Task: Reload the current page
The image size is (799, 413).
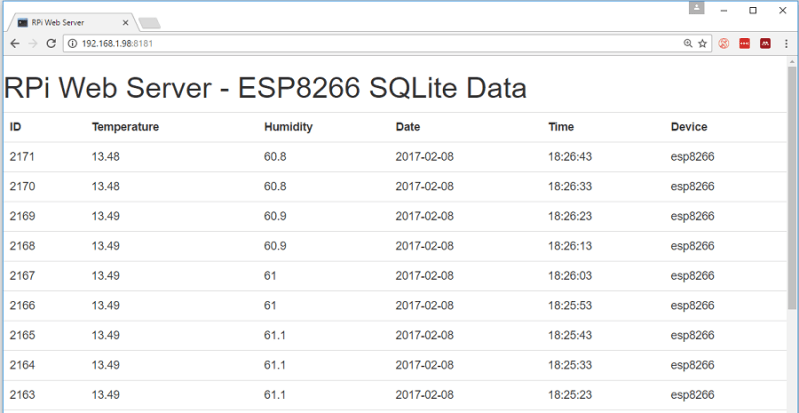Action: (51, 44)
